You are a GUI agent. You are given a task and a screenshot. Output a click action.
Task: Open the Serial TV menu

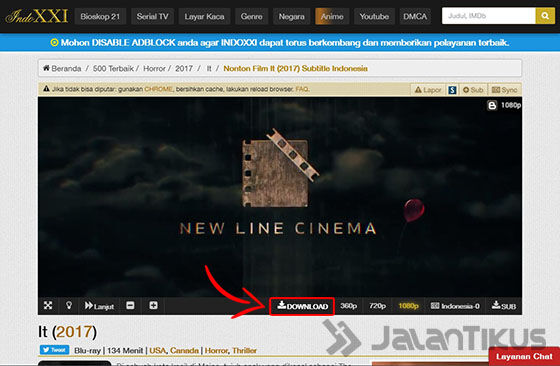pos(152,16)
